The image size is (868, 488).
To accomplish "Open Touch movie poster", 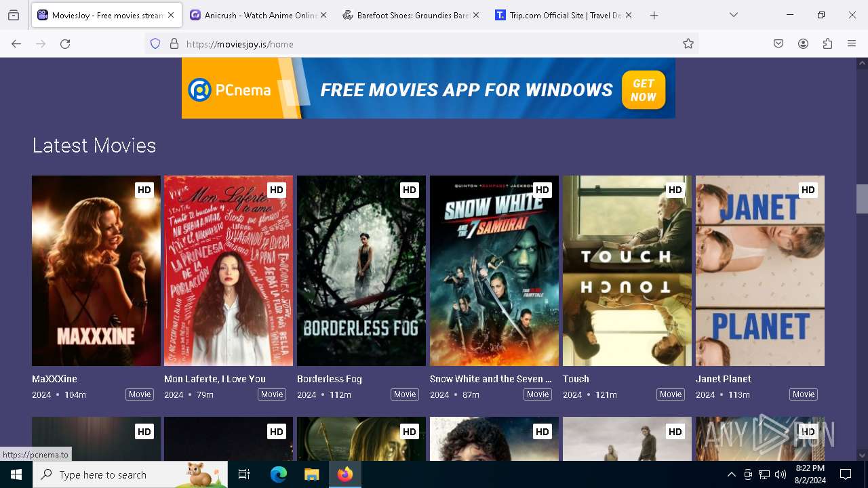I will [627, 271].
